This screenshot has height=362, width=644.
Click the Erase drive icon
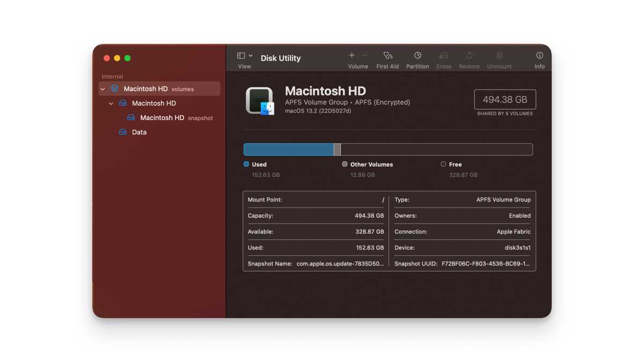(444, 55)
